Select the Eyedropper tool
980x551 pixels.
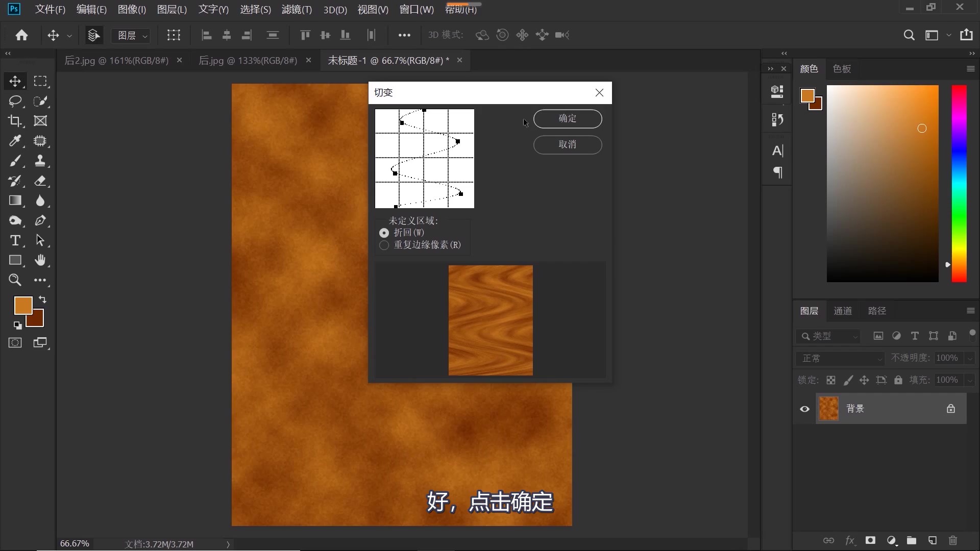(15, 141)
